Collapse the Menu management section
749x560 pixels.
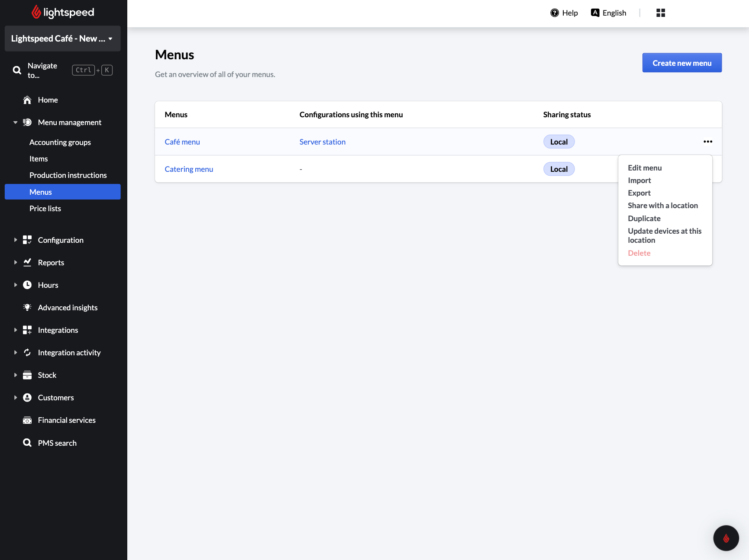pos(16,122)
